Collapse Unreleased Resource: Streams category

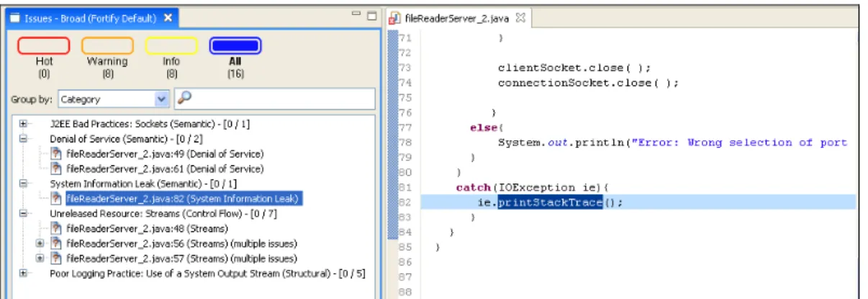[23, 213]
